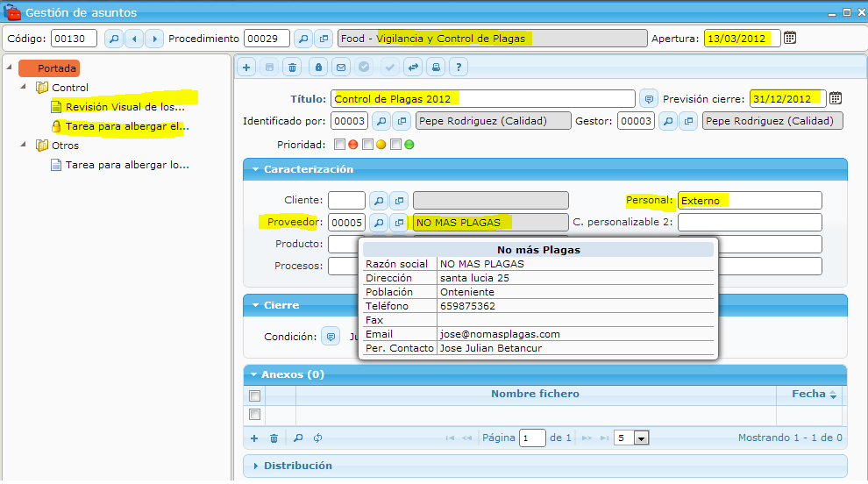This screenshot has height=484, width=868.
Task: Click the Nombre fichero column header
Action: pyautogui.click(x=536, y=395)
